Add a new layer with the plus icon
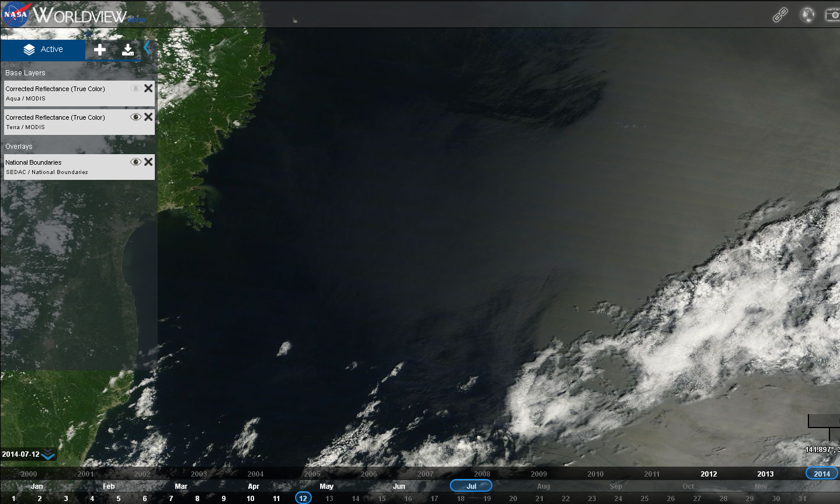Viewport: 840px width, 504px height. point(99,50)
